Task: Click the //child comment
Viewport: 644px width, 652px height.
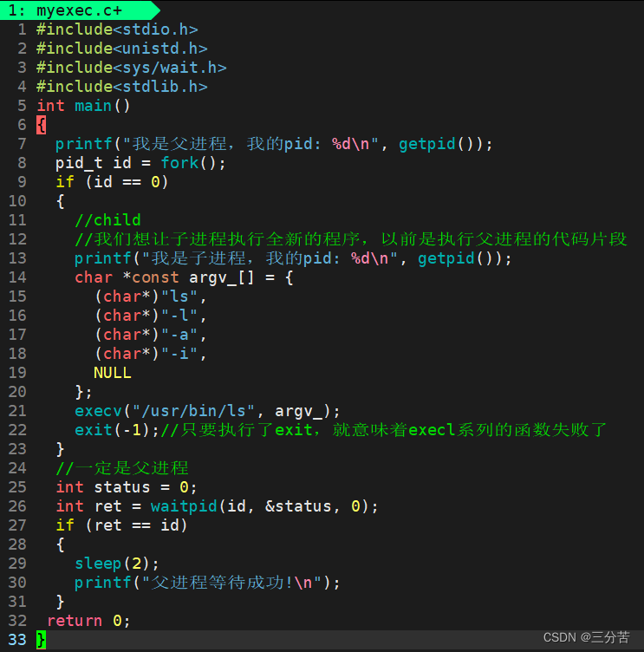Action: 107,220
